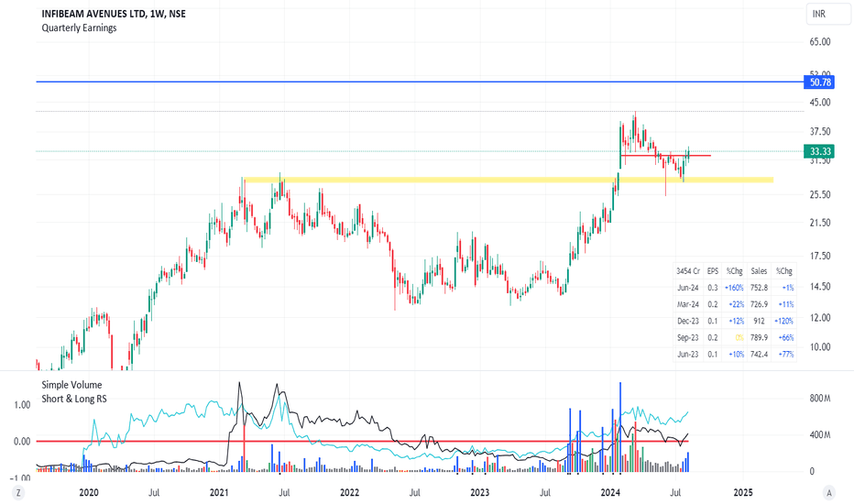Select the short red horizontal line near 32
Screen dimensions: 854x504
[665, 156]
